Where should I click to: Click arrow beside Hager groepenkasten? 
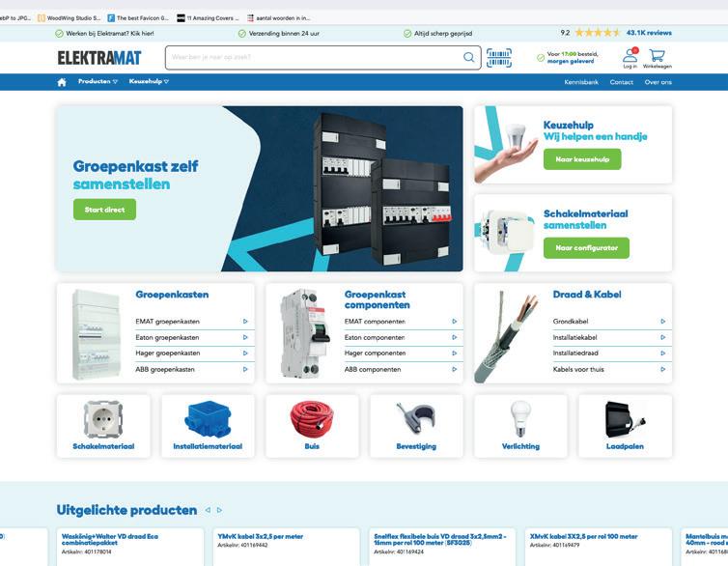click(245, 354)
